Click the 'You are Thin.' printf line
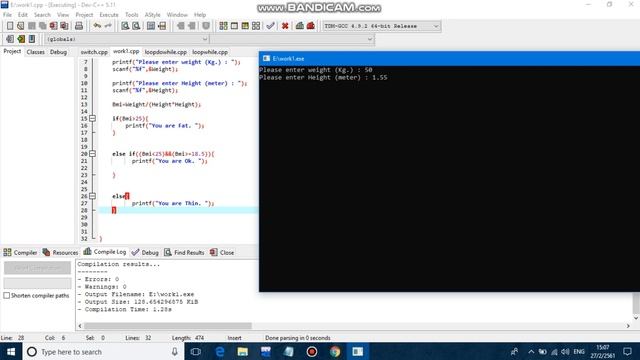The height and width of the screenshot is (360, 640). (x=173, y=203)
